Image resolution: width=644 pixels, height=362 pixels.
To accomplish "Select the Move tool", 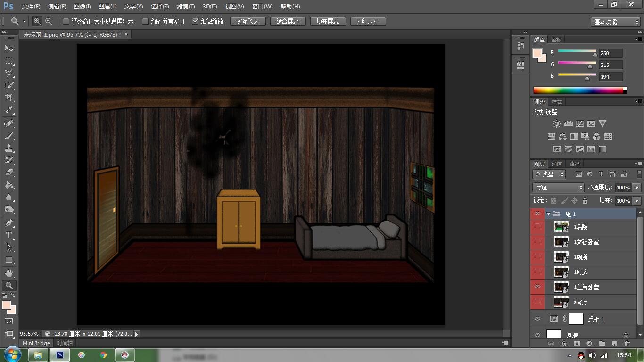I will pos(9,49).
